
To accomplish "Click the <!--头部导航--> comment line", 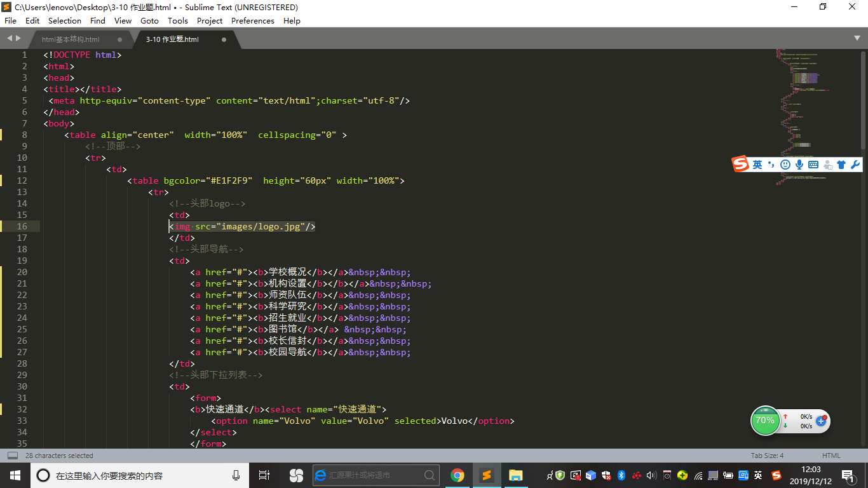I will (207, 249).
